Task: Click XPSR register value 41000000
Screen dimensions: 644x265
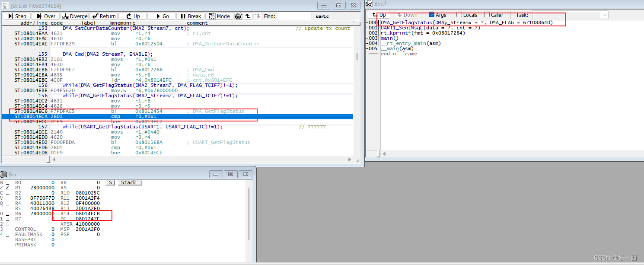Action: pos(88,224)
